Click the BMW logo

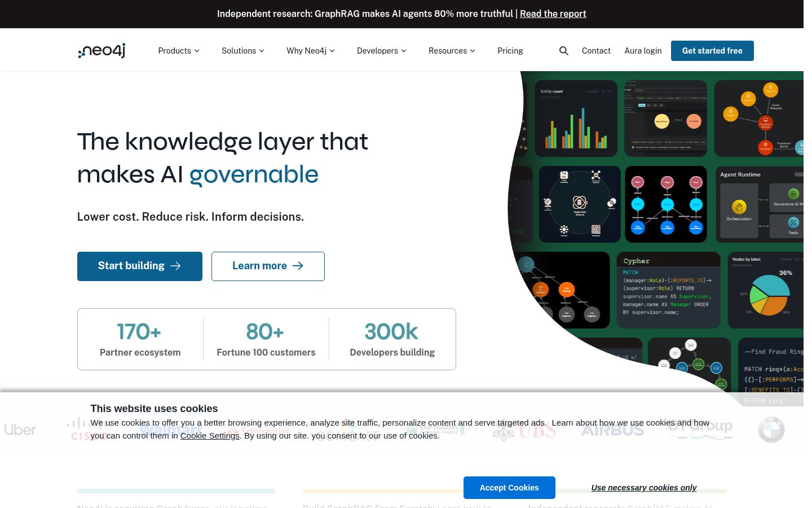[x=771, y=430]
